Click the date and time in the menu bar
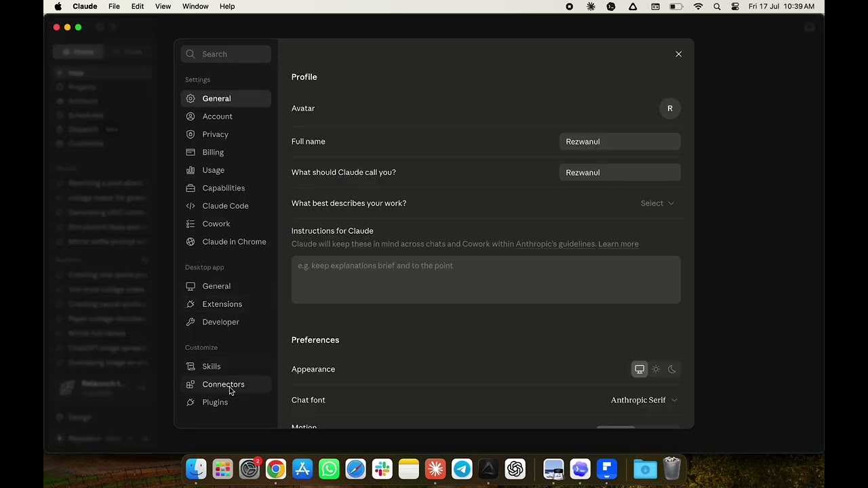This screenshot has width=868, height=488. pyautogui.click(x=781, y=7)
